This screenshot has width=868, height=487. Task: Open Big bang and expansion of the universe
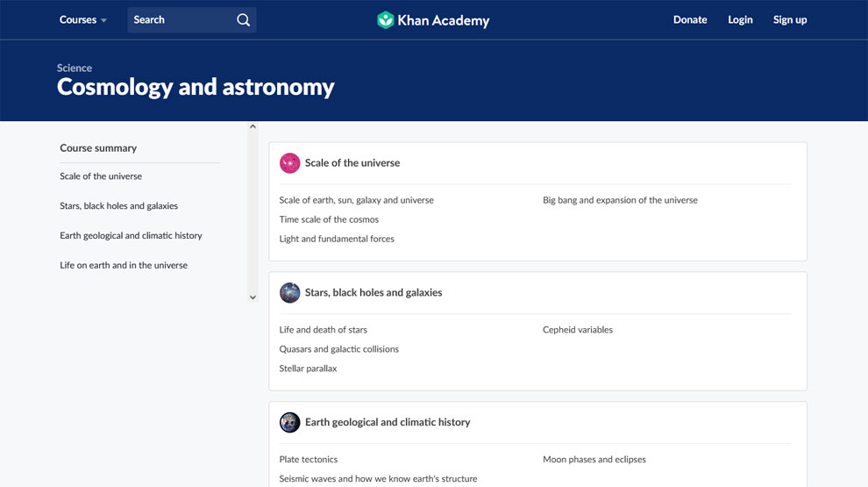(x=620, y=200)
